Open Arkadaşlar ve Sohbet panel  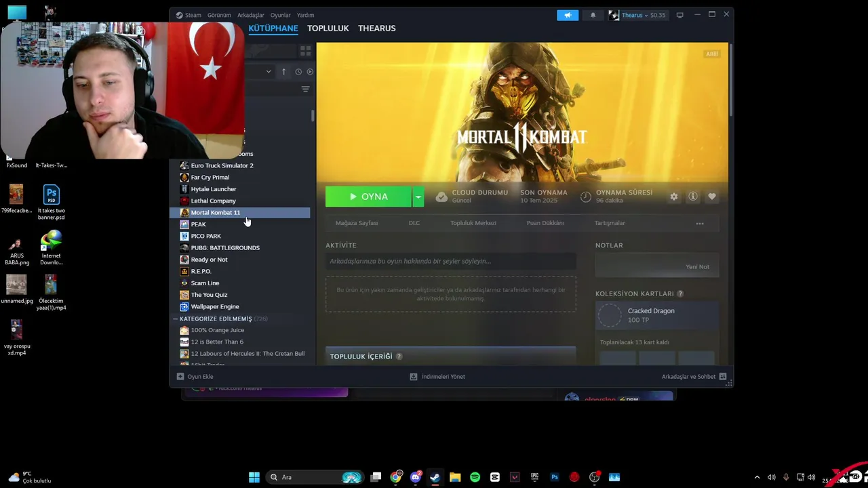pyautogui.click(x=694, y=377)
